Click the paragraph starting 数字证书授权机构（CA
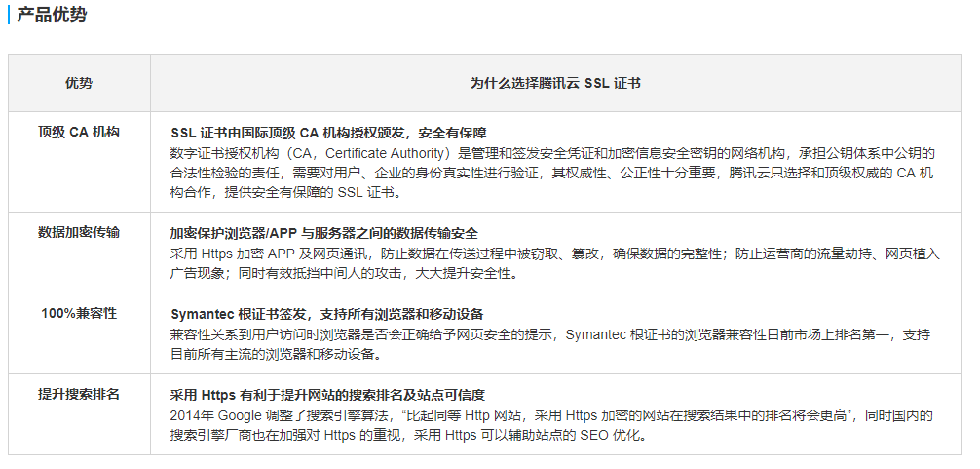Viewport: 980px width, 469px height. click(552, 173)
